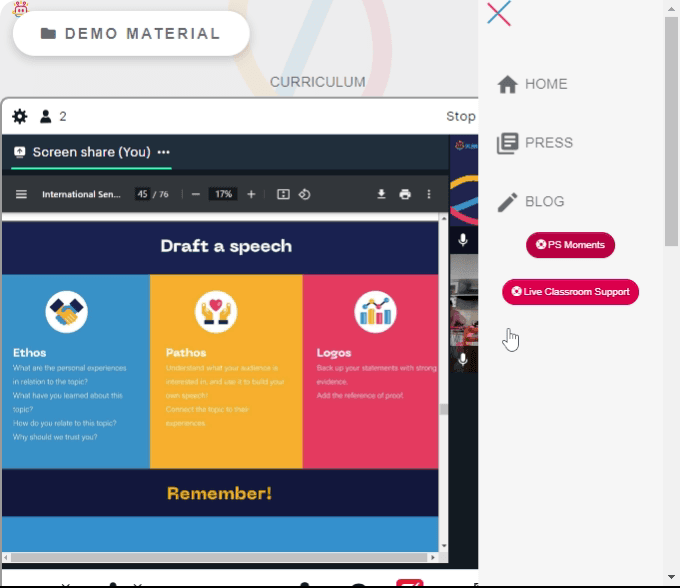Image resolution: width=680 pixels, height=588 pixels.
Task: Open BLOG in side menu
Action: pyautogui.click(x=530, y=202)
